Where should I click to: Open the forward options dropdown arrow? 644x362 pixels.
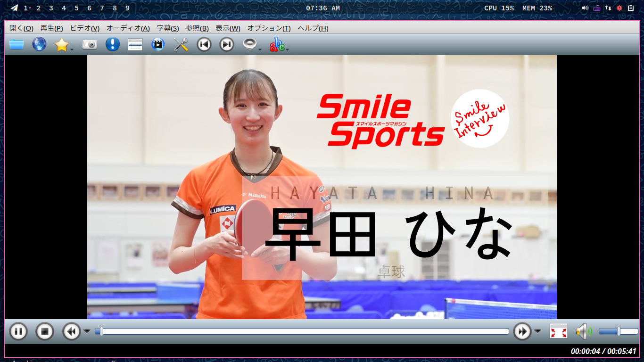[x=537, y=331]
